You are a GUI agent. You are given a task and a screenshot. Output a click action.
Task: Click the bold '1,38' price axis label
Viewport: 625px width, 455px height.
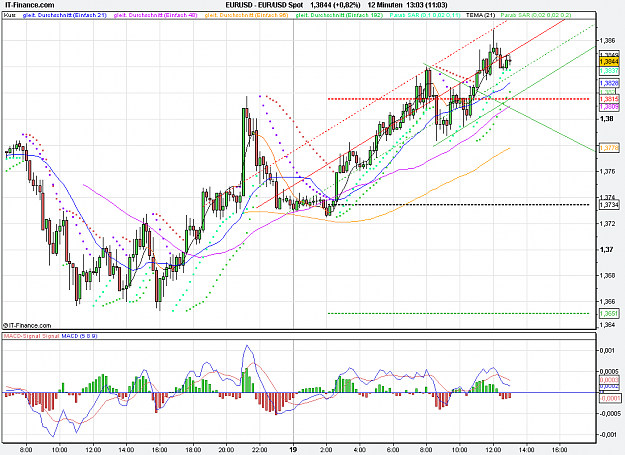[605, 119]
